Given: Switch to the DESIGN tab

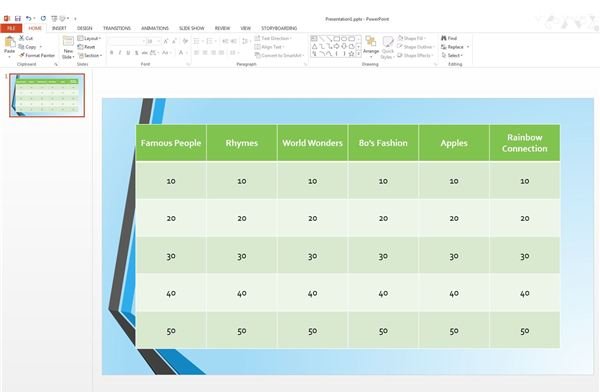Looking at the screenshot, I should tap(85, 28).
